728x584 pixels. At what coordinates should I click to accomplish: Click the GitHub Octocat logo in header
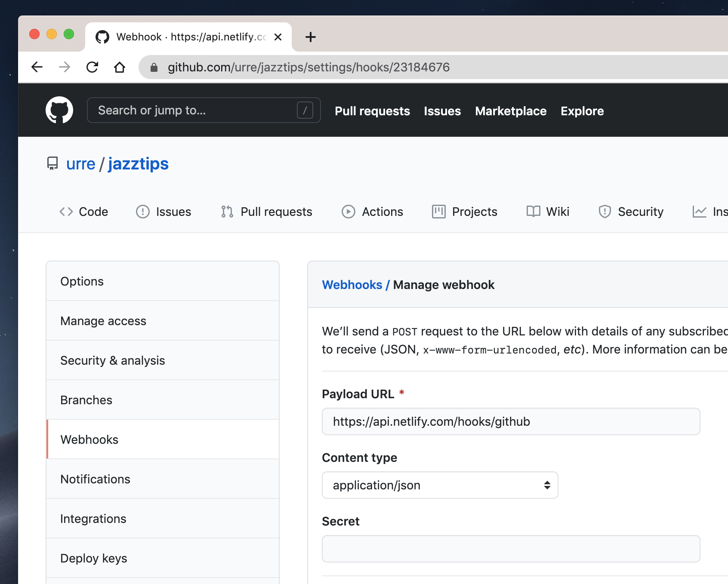[59, 110]
